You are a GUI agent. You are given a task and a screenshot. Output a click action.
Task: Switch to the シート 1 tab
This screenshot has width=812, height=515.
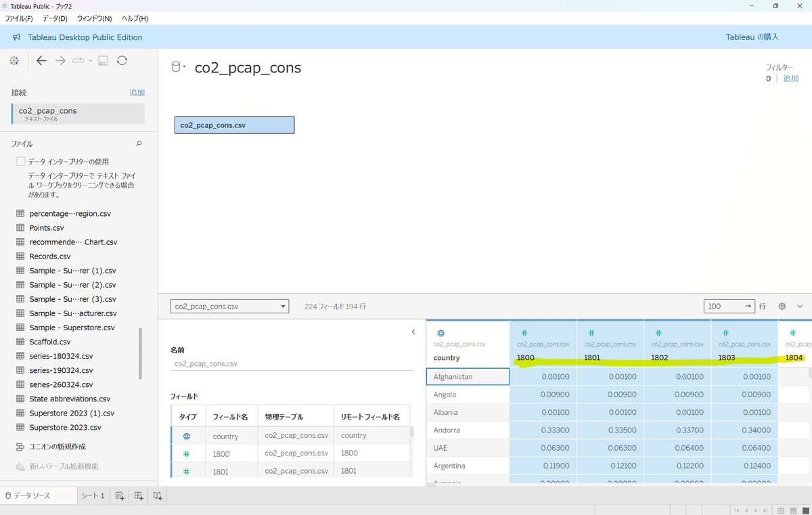coord(93,496)
